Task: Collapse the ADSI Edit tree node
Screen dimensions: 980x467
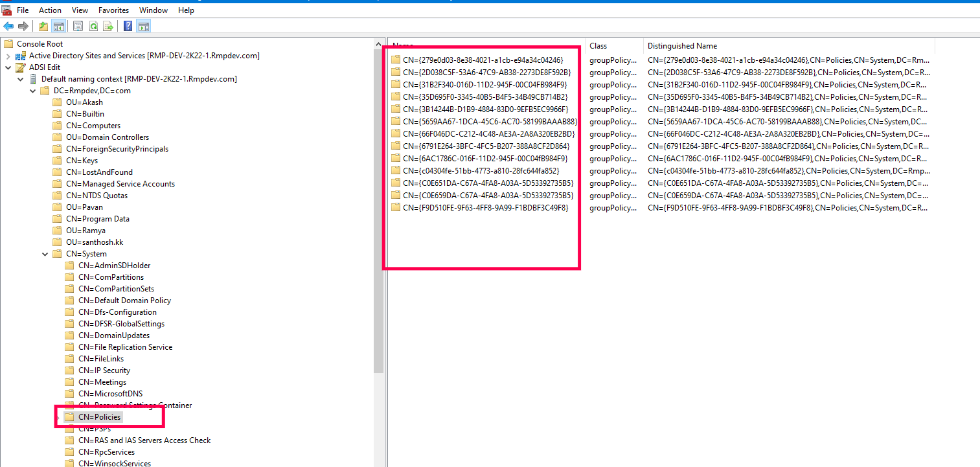Action: point(8,67)
